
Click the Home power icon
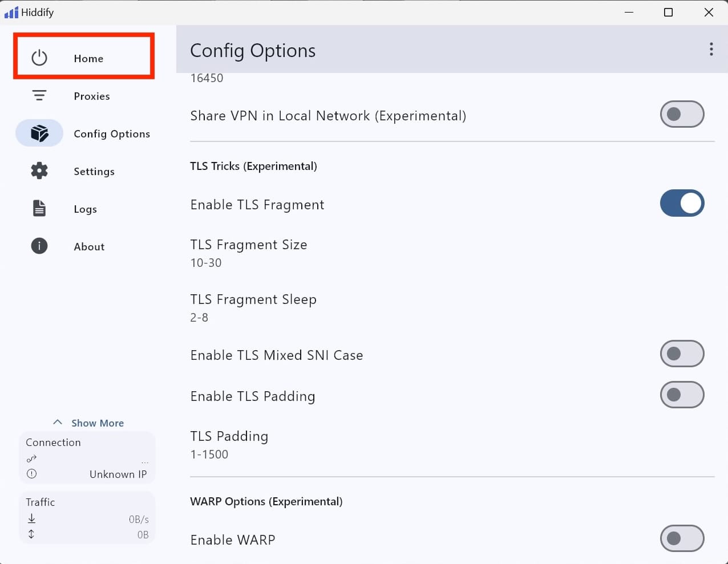point(39,58)
